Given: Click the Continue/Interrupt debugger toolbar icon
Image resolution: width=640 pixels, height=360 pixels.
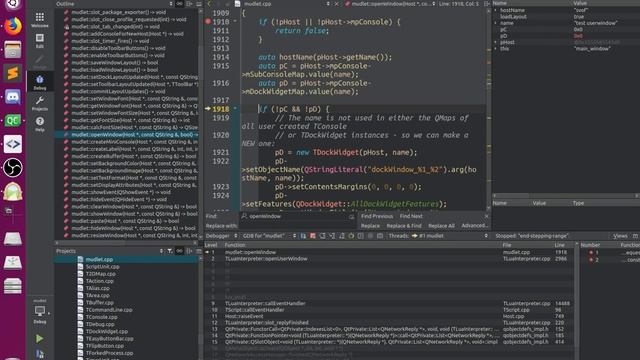Looking at the screenshot, I should 303,236.
